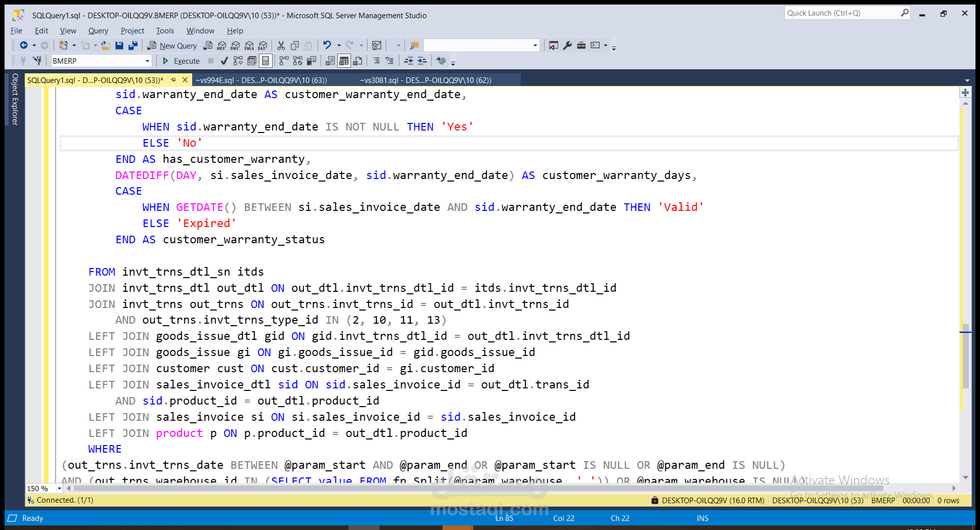The height and width of the screenshot is (530, 980).
Task: Toggle Include Live Query Statistics
Action: pyautogui.click(x=298, y=61)
